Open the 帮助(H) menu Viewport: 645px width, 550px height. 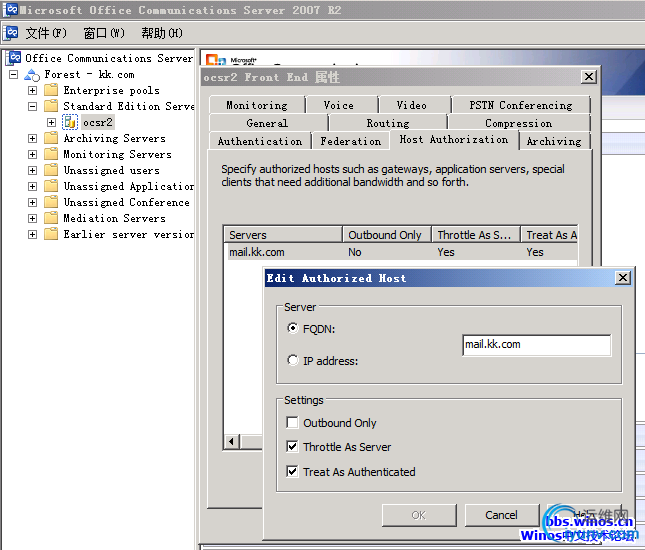(x=162, y=33)
